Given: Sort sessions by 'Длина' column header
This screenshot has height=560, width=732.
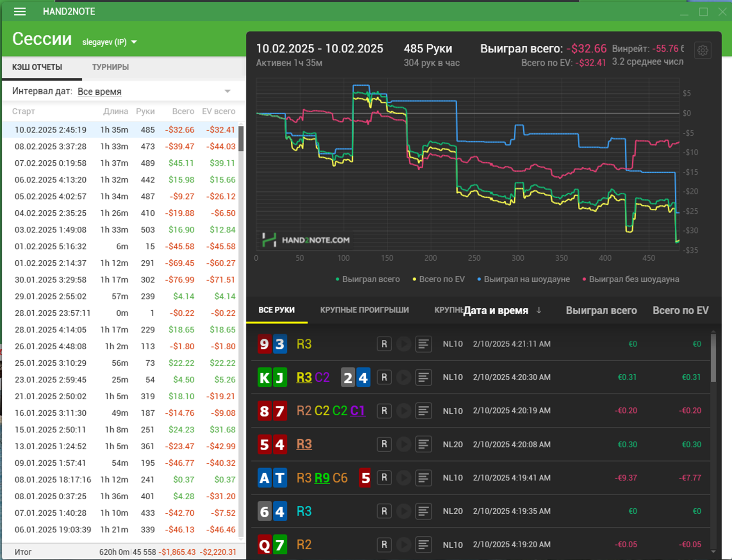Looking at the screenshot, I should (x=116, y=112).
